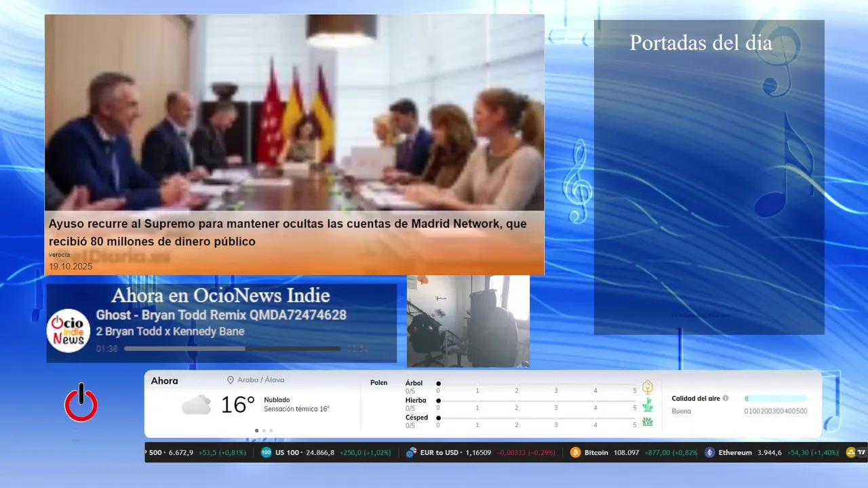Viewport: 868px width, 488px height.
Task: Click the OcioNews Indie round logo
Action: [x=68, y=331]
